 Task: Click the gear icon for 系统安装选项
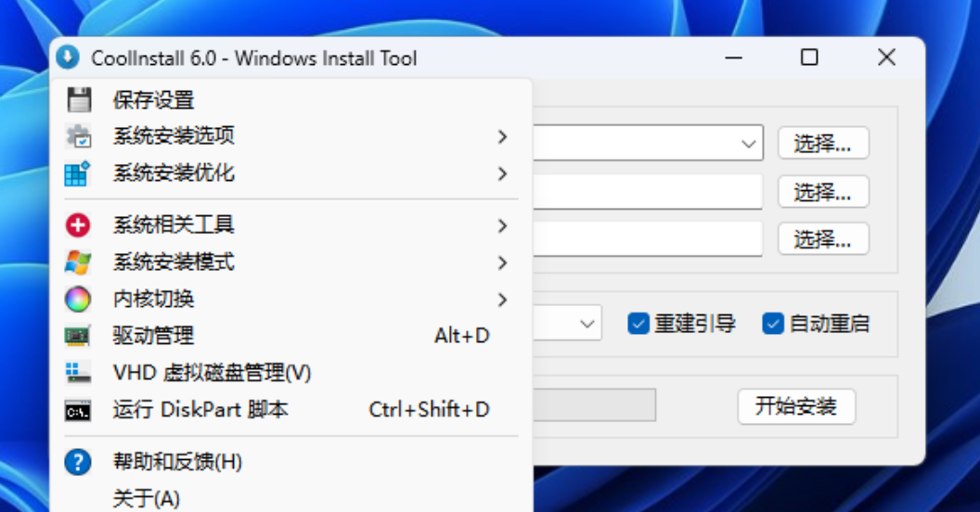(x=78, y=136)
